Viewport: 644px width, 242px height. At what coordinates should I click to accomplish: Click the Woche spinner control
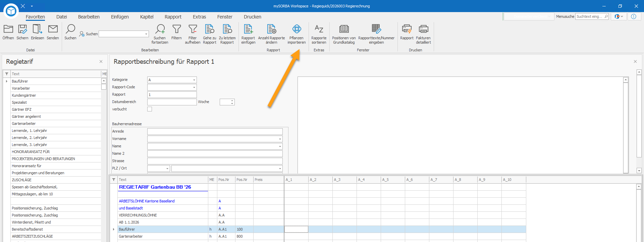tap(227, 102)
